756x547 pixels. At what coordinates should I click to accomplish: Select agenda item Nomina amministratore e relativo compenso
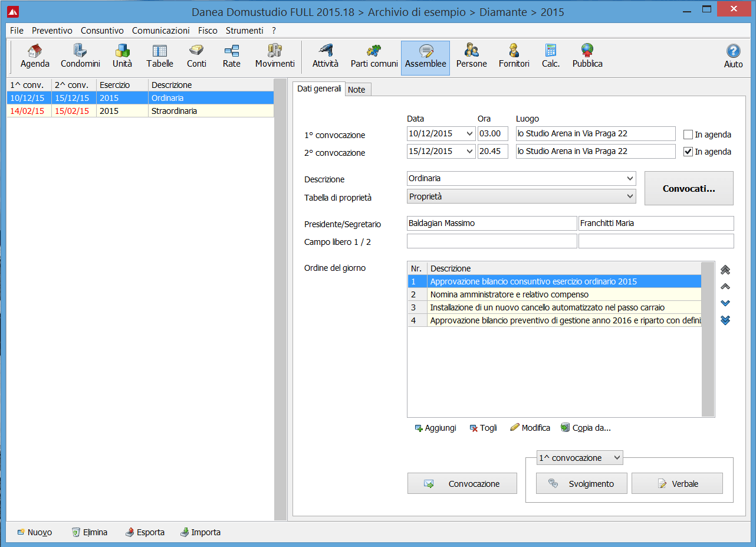coord(554,294)
